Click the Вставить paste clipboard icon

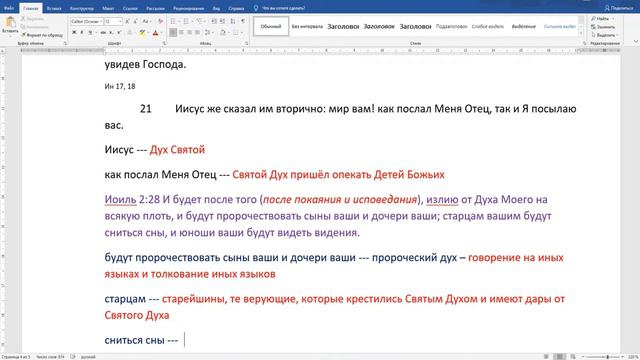tap(10, 22)
